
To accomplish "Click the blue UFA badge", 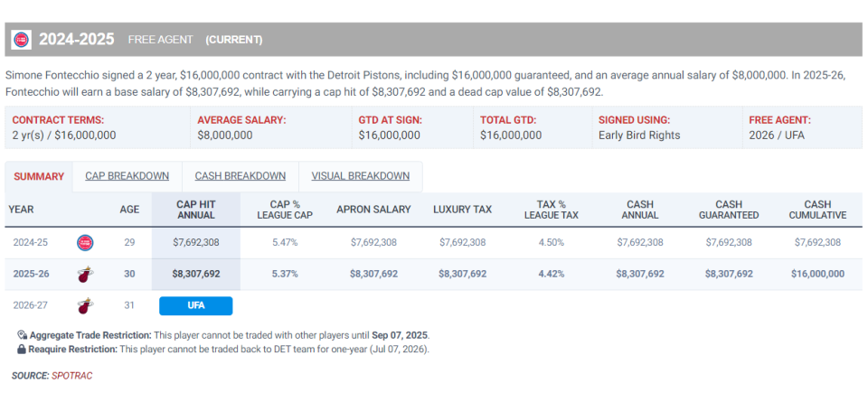I will pyautogui.click(x=195, y=305).
